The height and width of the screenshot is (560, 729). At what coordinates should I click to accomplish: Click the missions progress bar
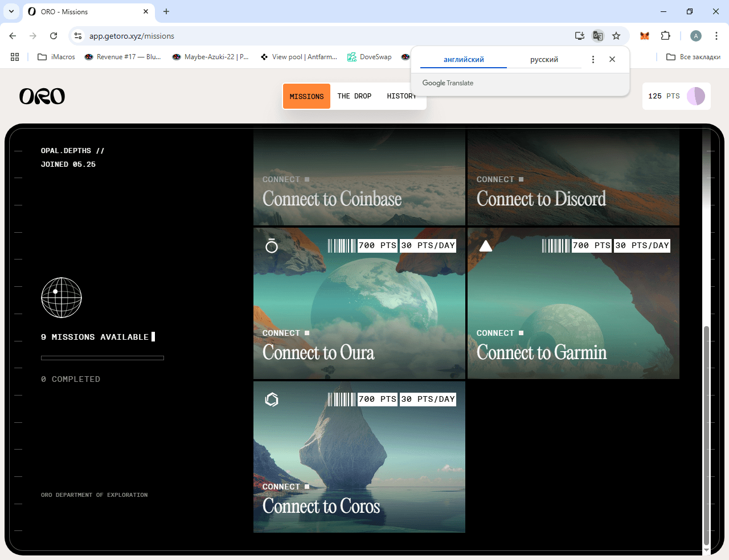103,358
